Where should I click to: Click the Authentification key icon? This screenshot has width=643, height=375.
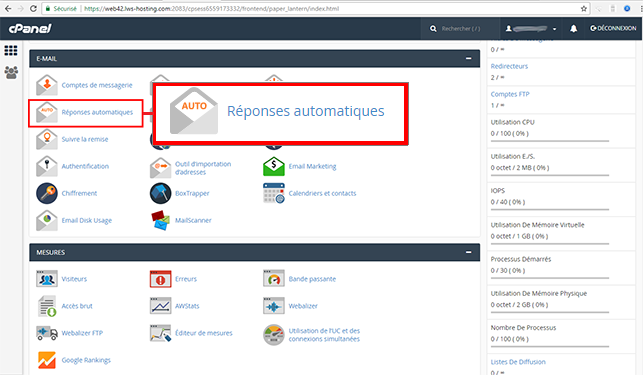click(47, 166)
